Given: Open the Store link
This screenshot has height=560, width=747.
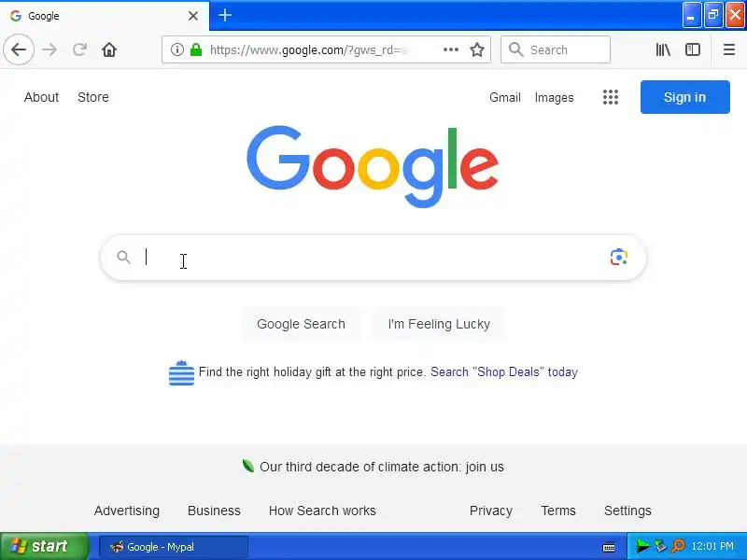Looking at the screenshot, I should pos(92,97).
